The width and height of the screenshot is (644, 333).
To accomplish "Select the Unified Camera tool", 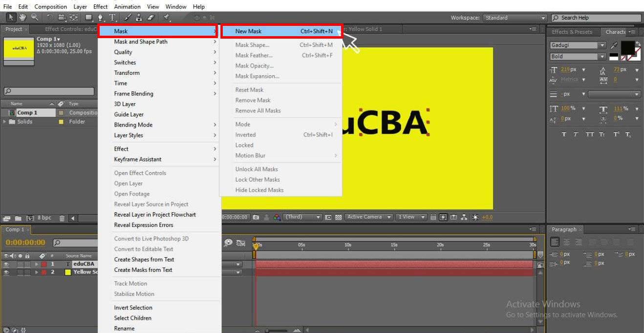I will point(62,18).
